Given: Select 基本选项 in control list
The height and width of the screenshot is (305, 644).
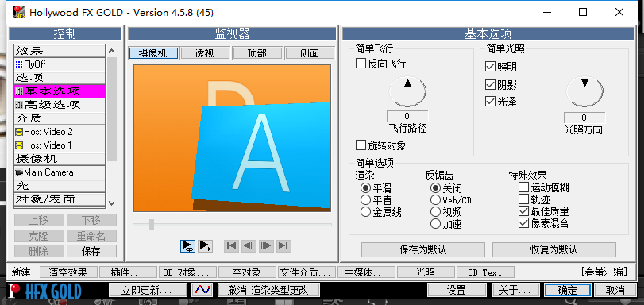Looking at the screenshot, I should [60, 91].
